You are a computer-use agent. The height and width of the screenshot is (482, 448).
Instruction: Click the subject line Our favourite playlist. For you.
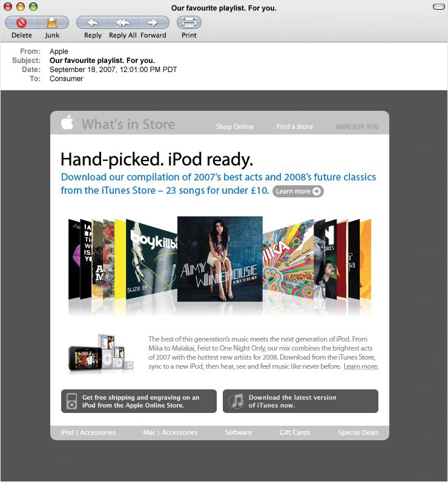tap(102, 61)
